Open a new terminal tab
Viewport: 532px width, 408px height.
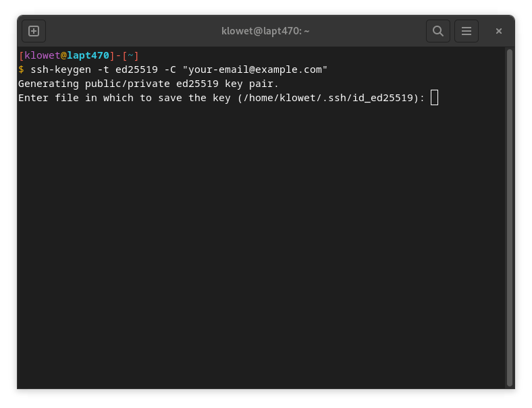34,31
